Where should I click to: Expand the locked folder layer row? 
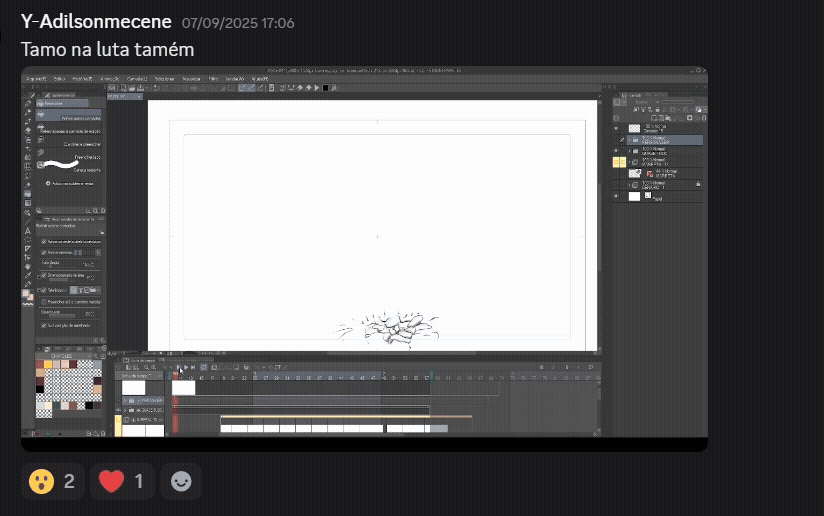click(x=629, y=185)
